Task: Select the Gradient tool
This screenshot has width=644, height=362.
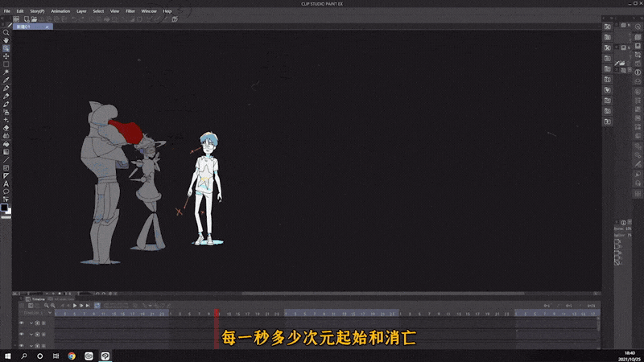Action: 6,152
